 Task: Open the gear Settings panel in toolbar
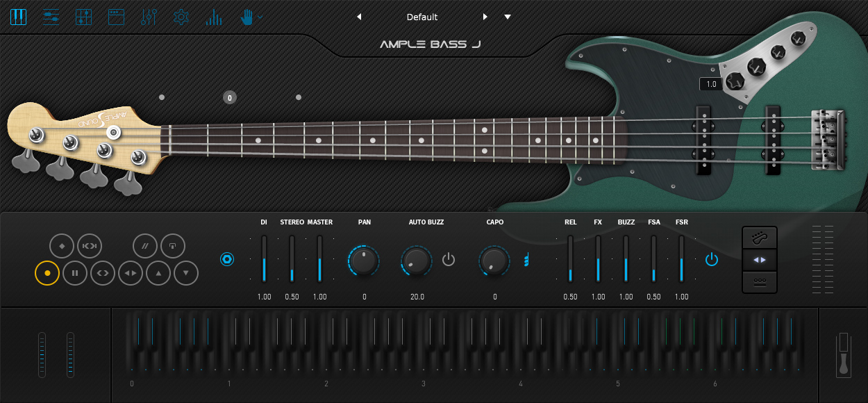coord(181,17)
